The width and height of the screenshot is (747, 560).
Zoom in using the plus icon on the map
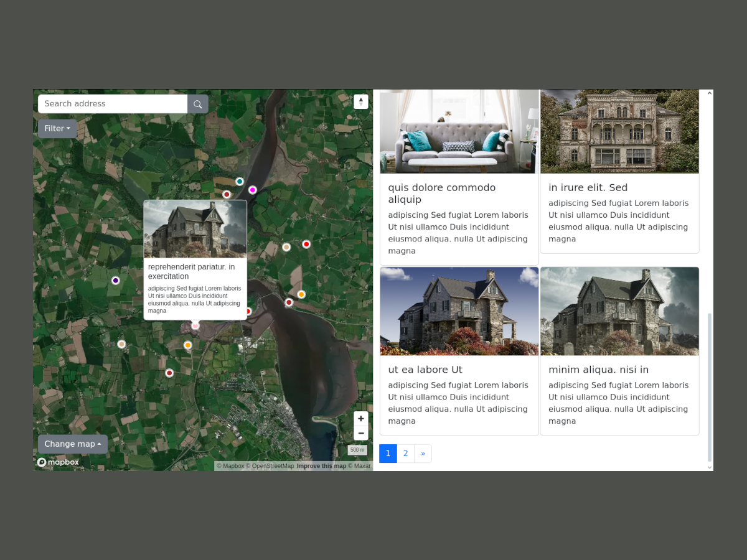click(x=361, y=418)
